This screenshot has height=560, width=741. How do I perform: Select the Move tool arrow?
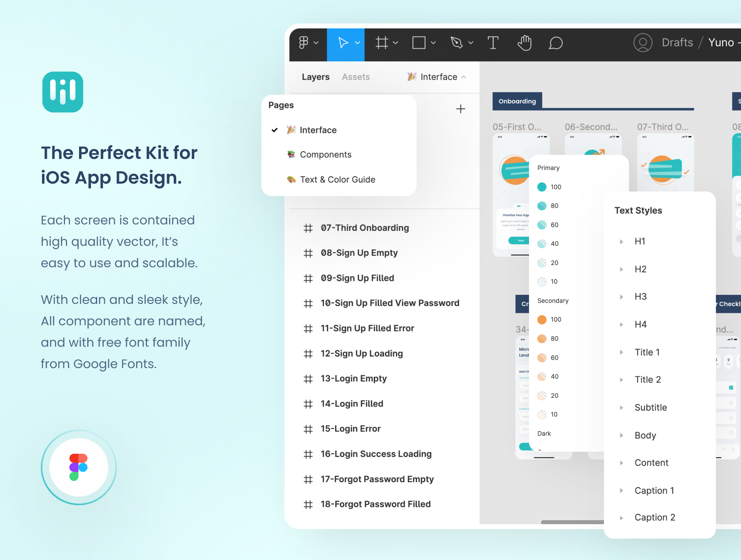343,43
